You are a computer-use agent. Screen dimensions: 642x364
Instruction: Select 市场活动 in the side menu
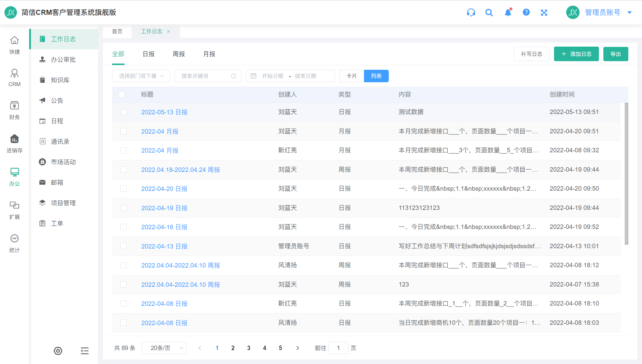(63, 162)
